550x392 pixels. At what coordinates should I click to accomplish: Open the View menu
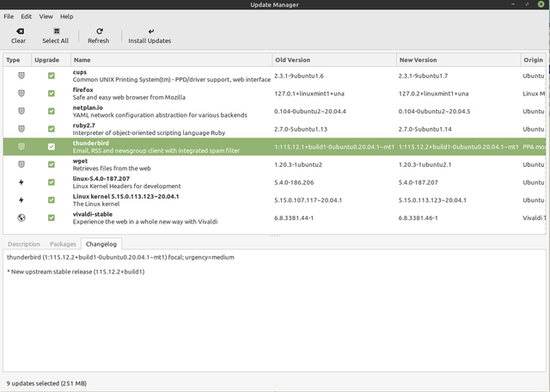46,16
